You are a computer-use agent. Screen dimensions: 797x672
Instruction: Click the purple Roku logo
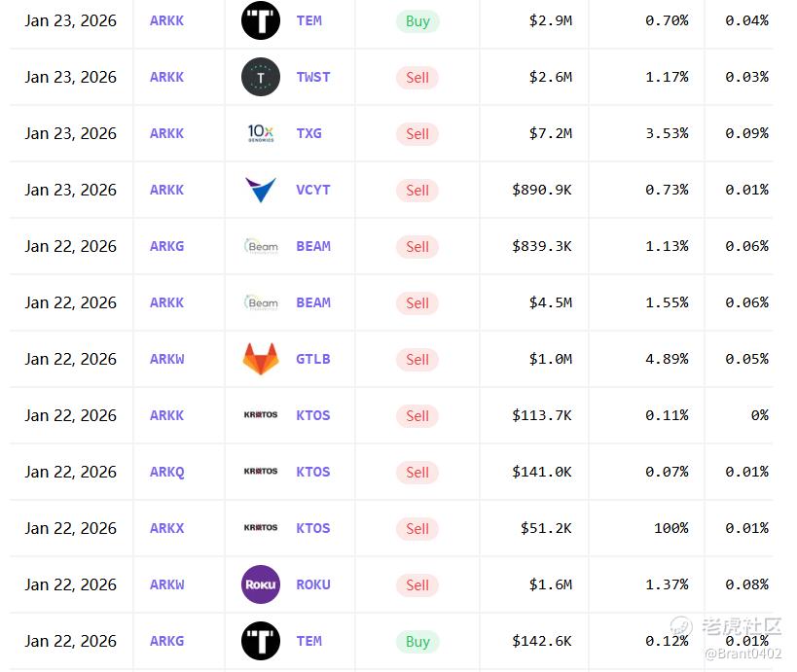tap(261, 584)
